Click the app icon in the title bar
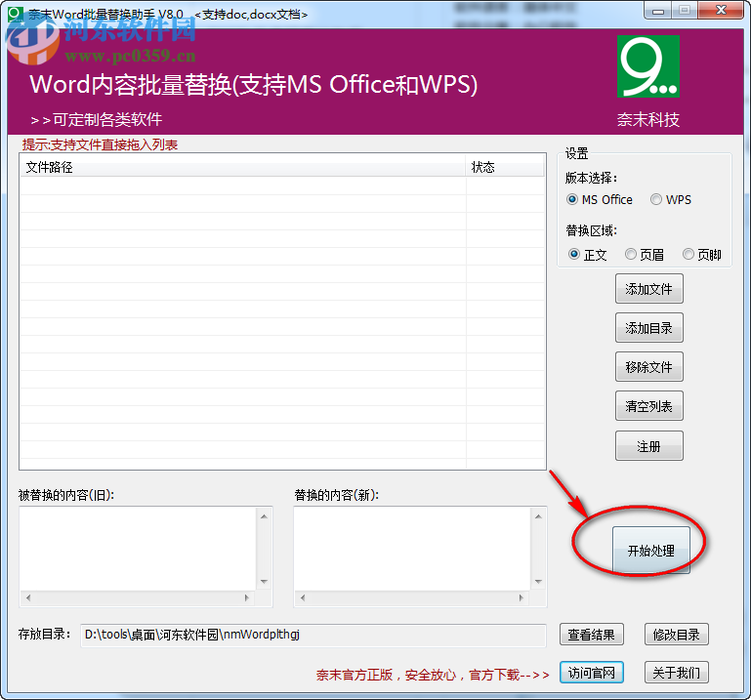Image resolution: width=751 pixels, height=700 pixels. pos(16,14)
